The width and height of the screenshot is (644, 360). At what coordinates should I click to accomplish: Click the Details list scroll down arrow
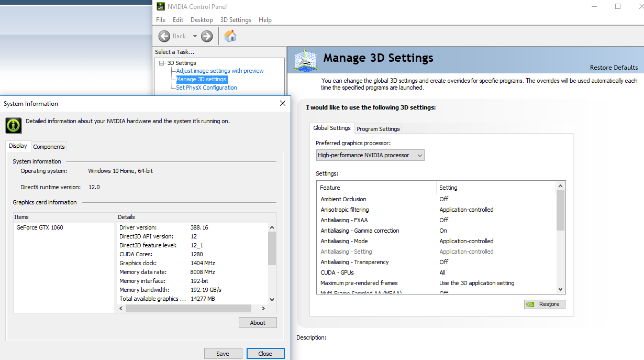coord(272,299)
